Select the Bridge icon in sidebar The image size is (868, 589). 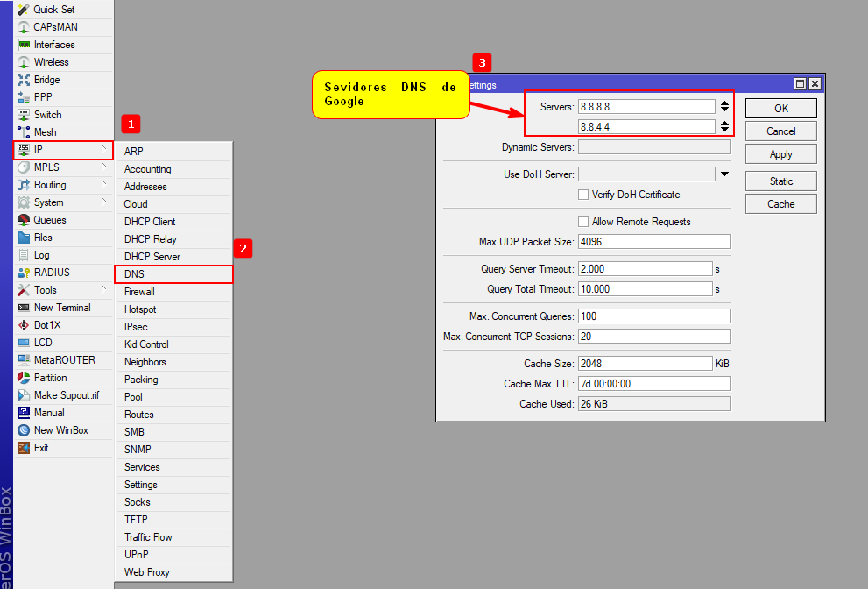pos(24,80)
